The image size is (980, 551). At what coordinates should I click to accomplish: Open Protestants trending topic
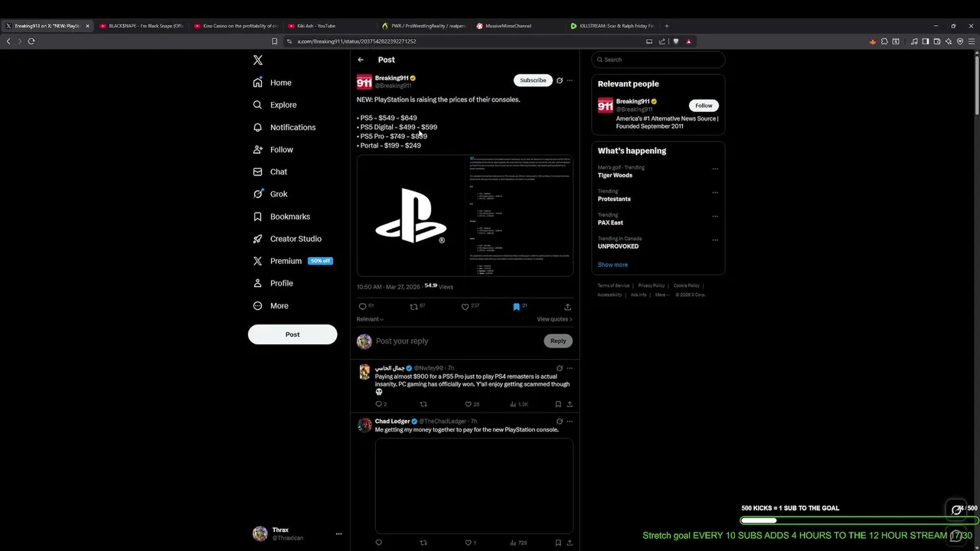click(614, 199)
